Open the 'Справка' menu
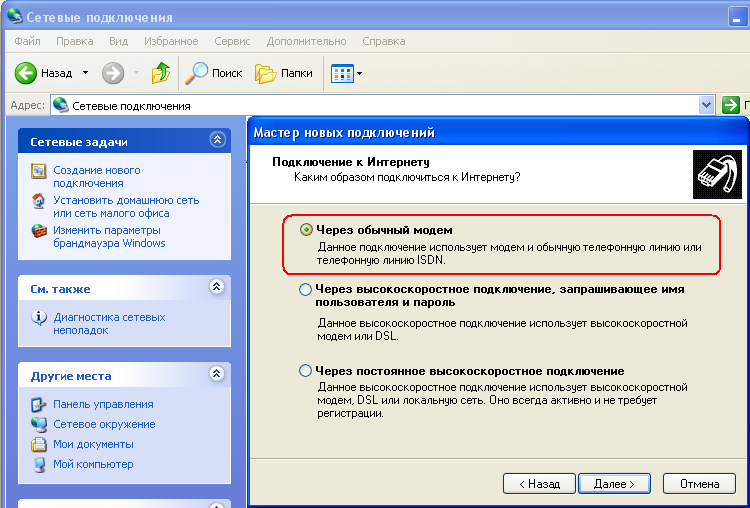Image resolution: width=750 pixels, height=508 pixels. point(384,41)
